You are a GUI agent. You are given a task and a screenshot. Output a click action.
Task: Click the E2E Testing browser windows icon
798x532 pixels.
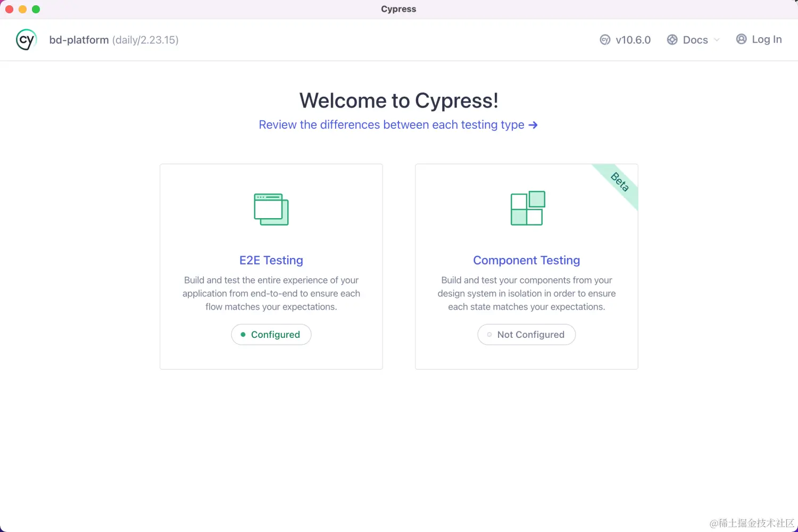tap(271, 209)
